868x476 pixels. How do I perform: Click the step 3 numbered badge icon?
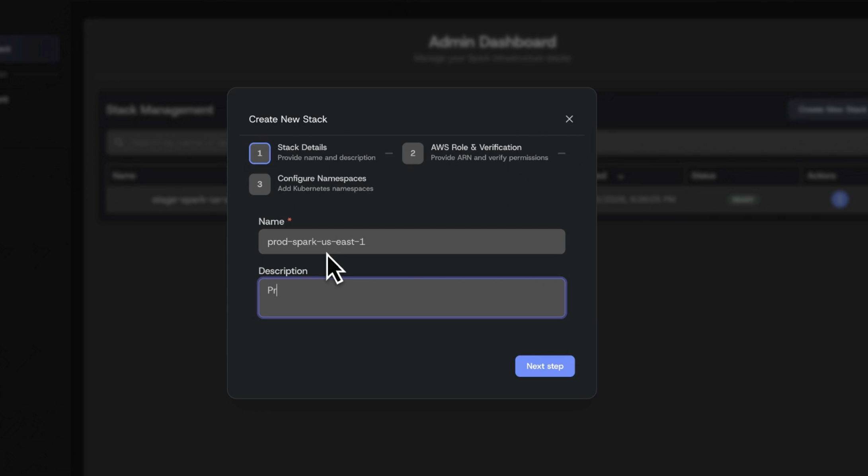point(259,184)
